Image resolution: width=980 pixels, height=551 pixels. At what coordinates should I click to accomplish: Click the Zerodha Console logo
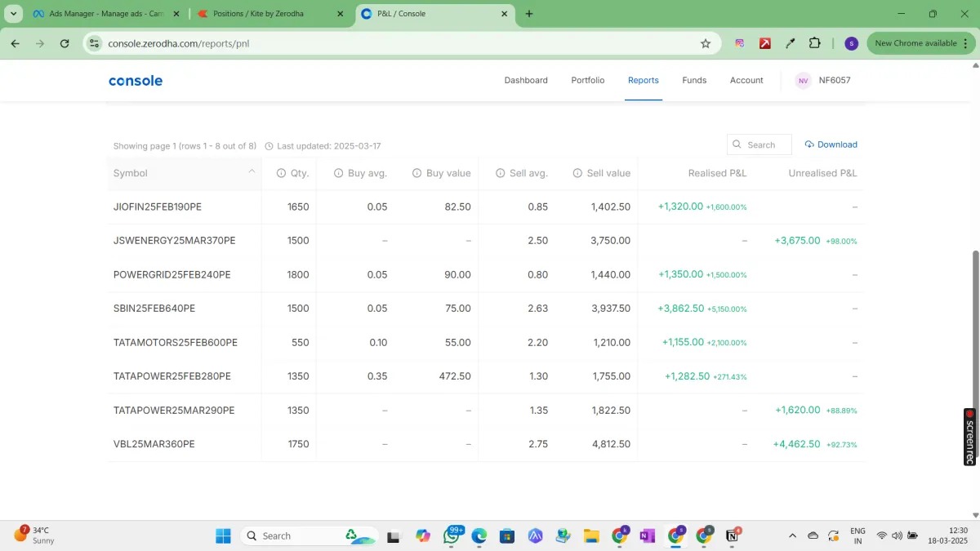tap(136, 80)
